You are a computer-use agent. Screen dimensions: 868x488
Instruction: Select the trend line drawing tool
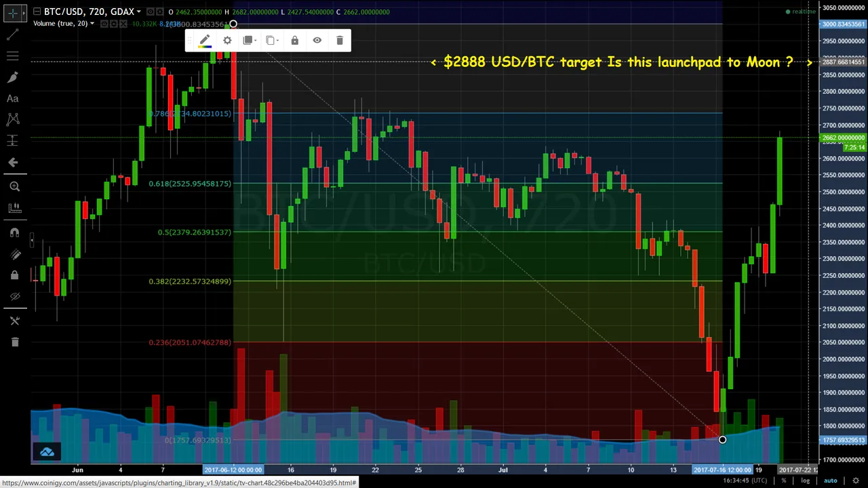click(12, 34)
